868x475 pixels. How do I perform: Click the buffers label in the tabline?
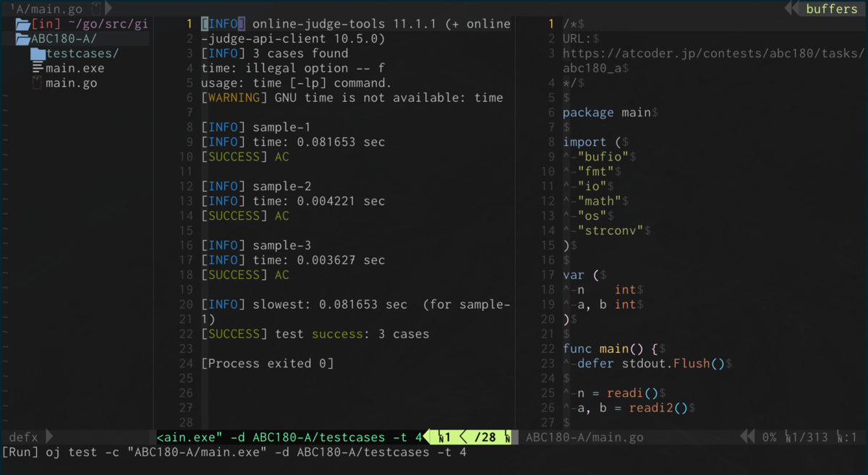click(x=832, y=9)
